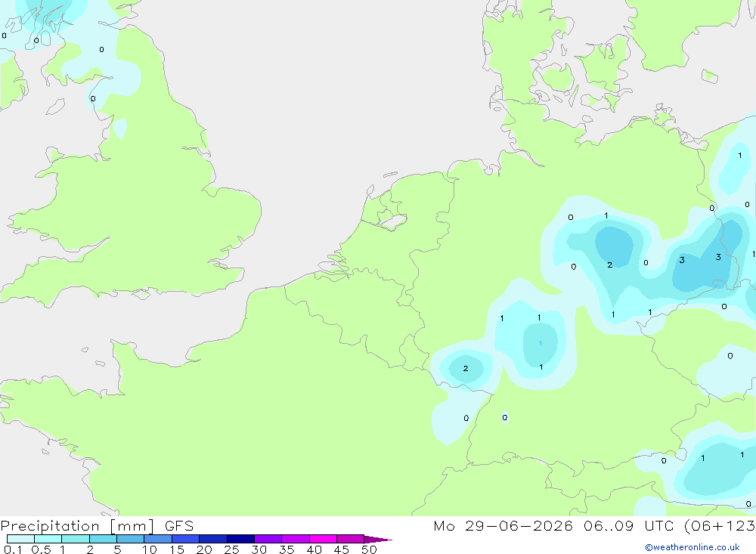Click the legend tick label "15"
The width and height of the screenshot is (756, 554).
click(x=176, y=549)
